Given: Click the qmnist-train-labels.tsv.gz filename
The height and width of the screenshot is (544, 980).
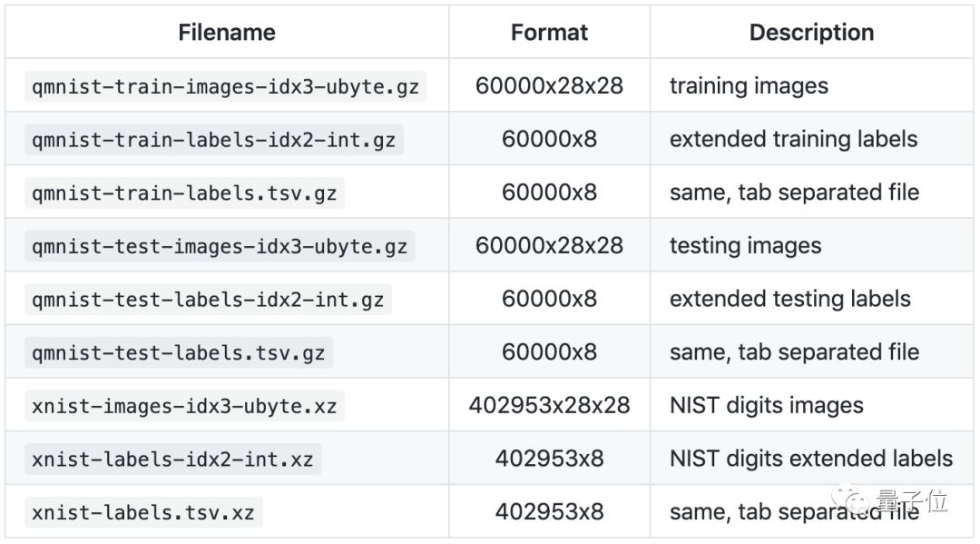Looking at the screenshot, I should (184, 193).
